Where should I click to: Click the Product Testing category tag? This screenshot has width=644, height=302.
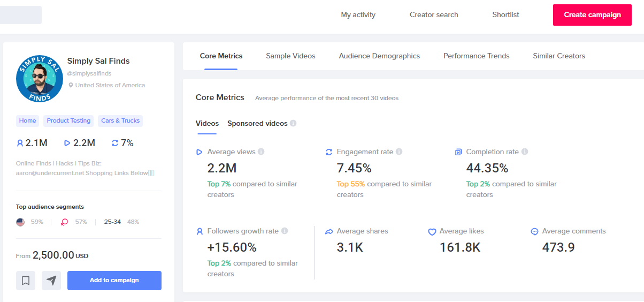[68, 121]
